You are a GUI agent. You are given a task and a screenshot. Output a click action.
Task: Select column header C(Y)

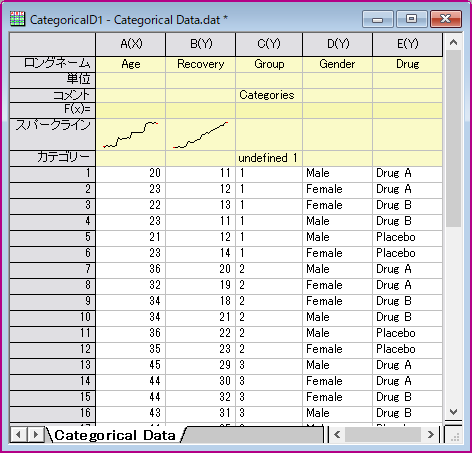click(269, 44)
